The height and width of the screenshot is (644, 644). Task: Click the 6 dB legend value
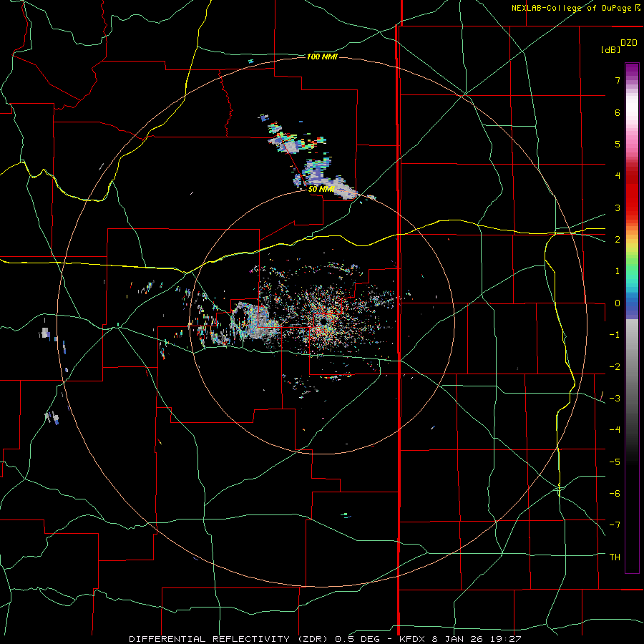point(618,112)
